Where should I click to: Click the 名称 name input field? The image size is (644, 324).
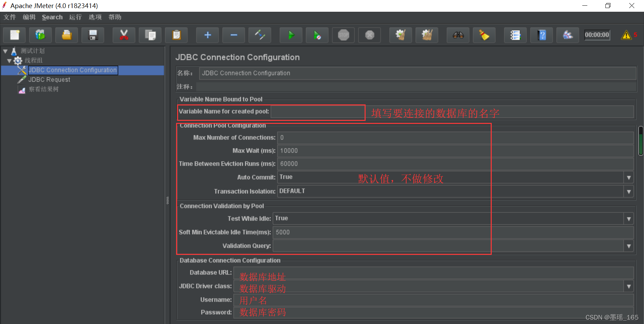[418, 73]
